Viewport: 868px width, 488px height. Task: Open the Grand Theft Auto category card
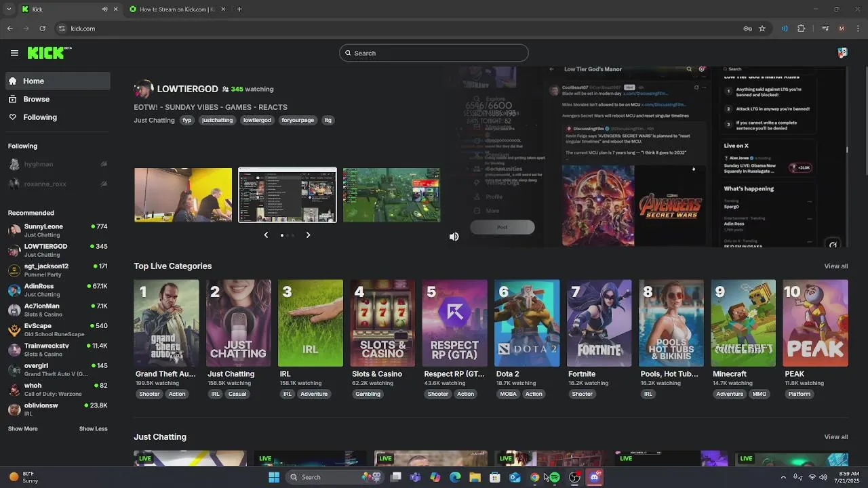166,323
